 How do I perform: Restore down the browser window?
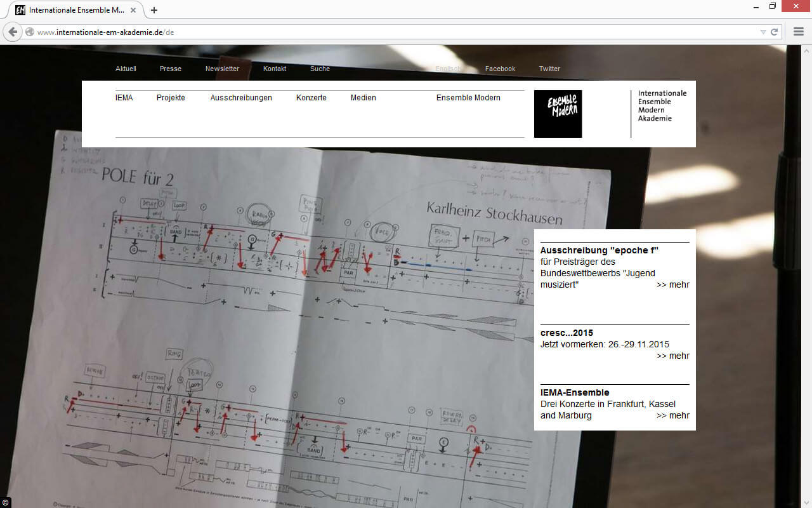click(773, 6)
